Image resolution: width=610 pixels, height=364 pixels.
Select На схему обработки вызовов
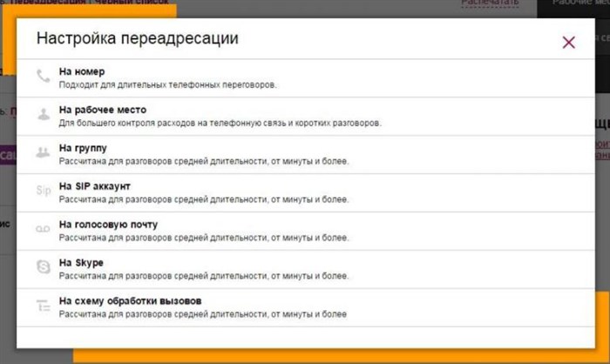(x=306, y=307)
